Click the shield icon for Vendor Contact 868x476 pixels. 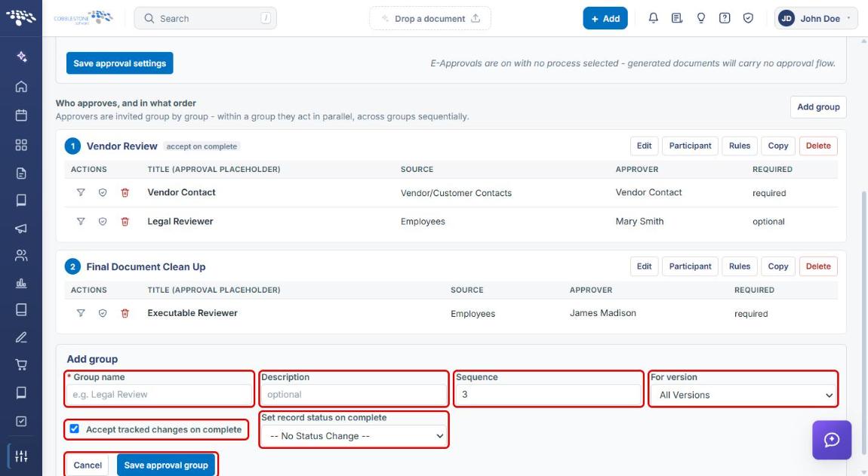coord(103,192)
